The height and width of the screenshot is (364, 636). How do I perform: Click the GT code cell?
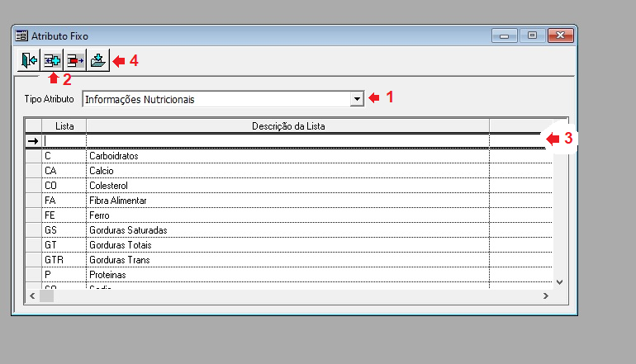point(64,245)
